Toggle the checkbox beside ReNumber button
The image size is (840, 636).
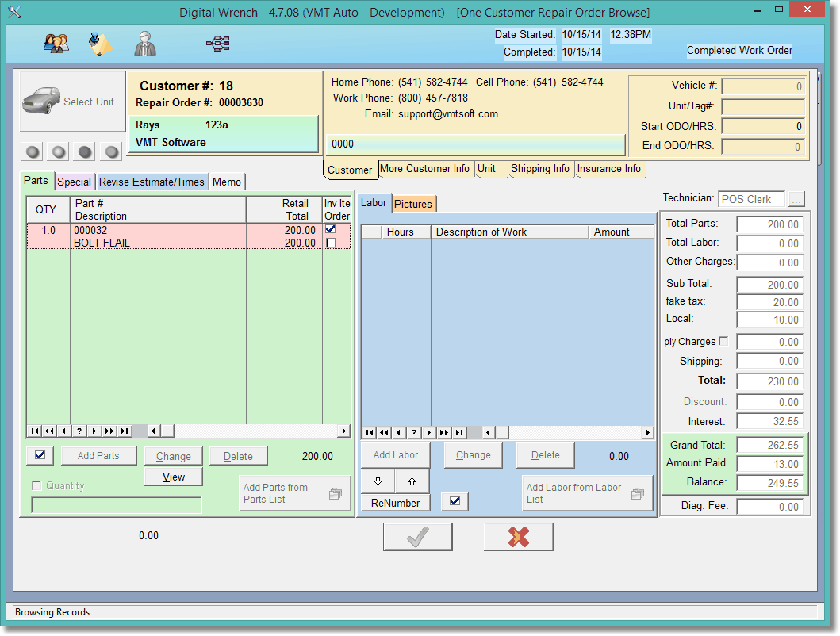pyautogui.click(x=455, y=501)
